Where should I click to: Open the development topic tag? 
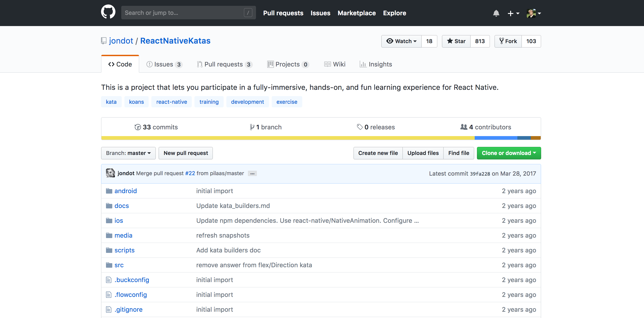click(x=247, y=102)
